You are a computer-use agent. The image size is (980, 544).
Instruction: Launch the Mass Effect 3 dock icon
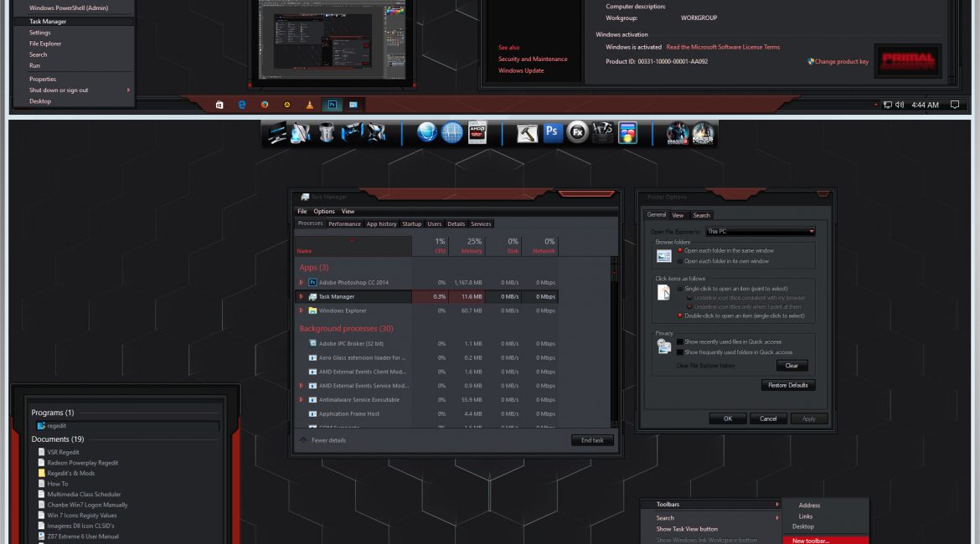pos(677,133)
